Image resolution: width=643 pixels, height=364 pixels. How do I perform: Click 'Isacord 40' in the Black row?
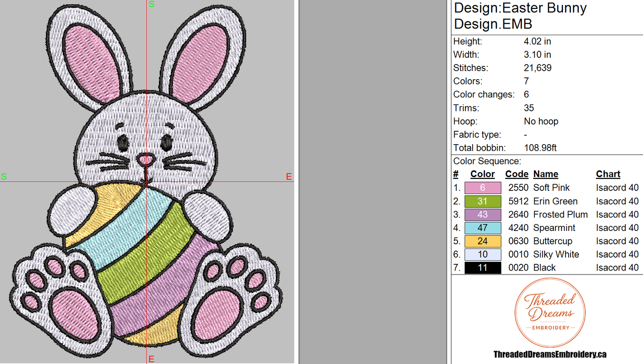tap(618, 268)
